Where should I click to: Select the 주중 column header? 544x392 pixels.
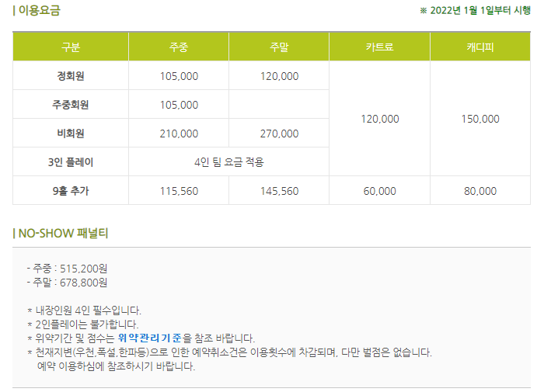[x=179, y=47]
